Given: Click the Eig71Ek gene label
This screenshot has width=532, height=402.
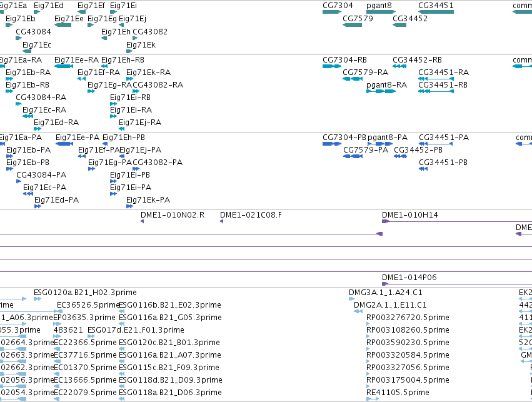Looking at the screenshot, I should coord(141,45).
